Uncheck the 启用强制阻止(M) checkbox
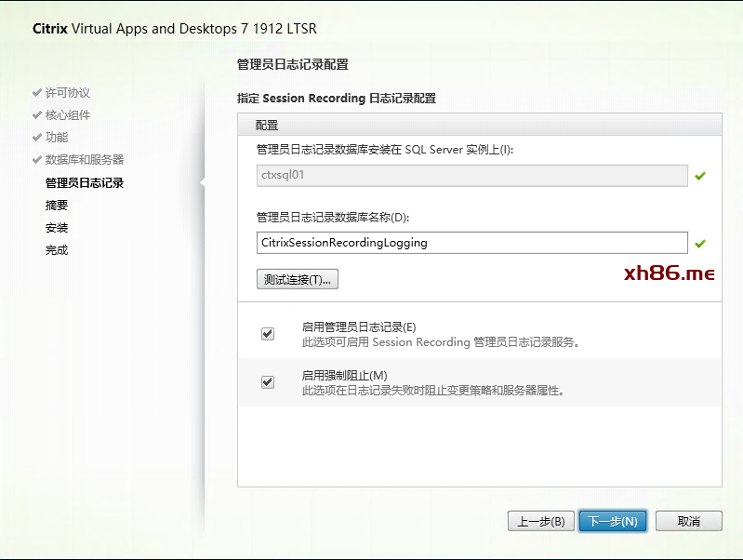743x560 pixels. (268, 381)
